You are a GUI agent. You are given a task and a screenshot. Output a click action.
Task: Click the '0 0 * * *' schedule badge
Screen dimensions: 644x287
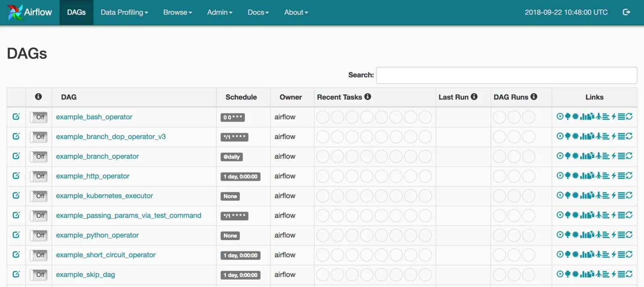pos(233,117)
